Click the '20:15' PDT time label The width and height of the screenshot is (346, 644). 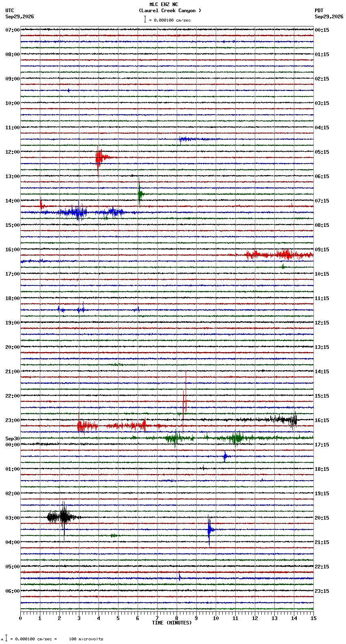(322, 518)
